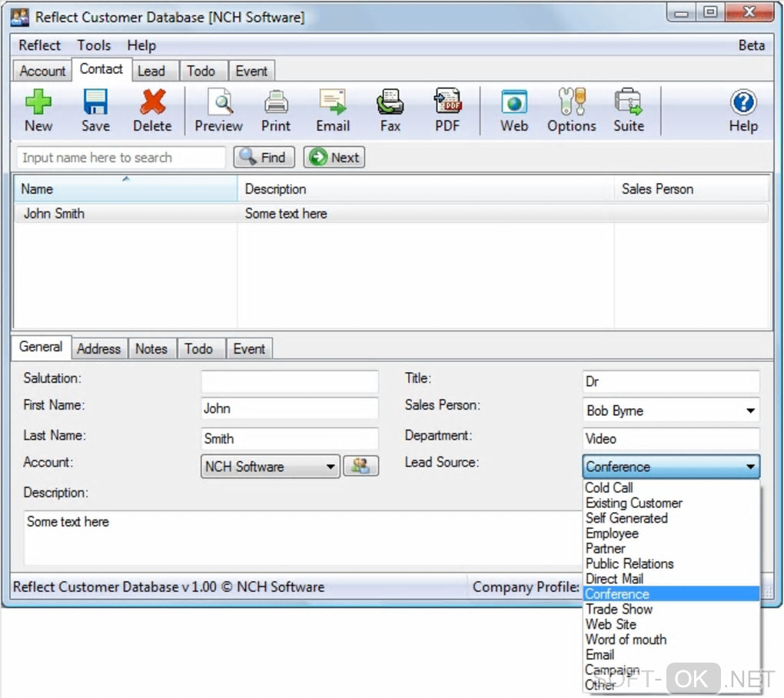Click the Print toolbar icon
Viewport: 784px width, 698px height.
[276, 111]
